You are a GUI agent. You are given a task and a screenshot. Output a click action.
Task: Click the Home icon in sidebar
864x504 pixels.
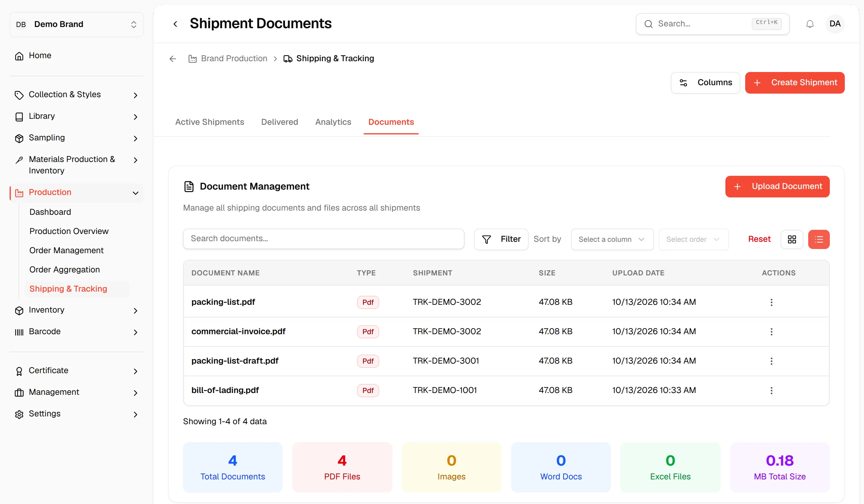point(19,56)
